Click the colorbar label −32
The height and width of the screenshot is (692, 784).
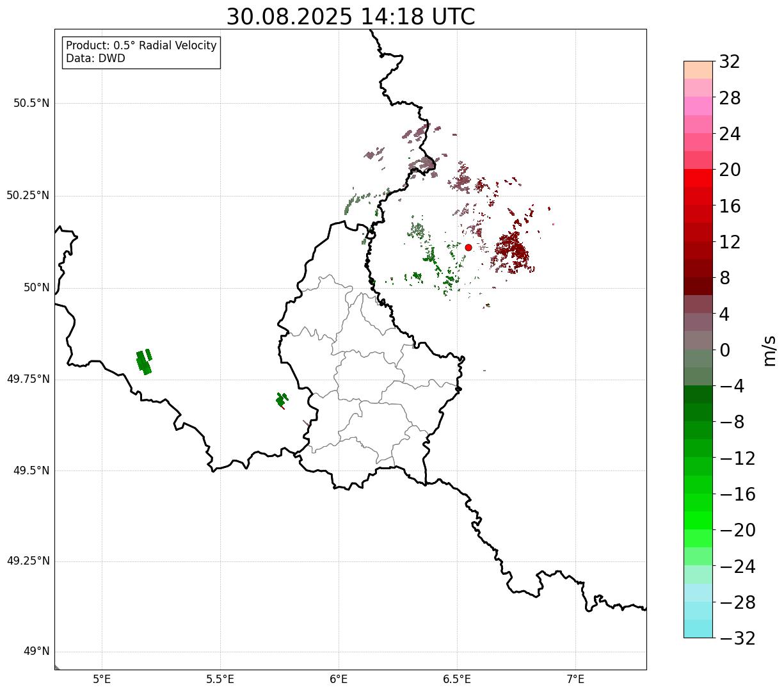[737, 639]
